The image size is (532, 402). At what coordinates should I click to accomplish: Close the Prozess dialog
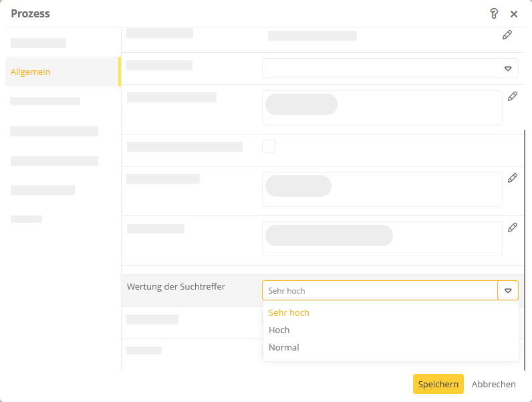click(514, 14)
